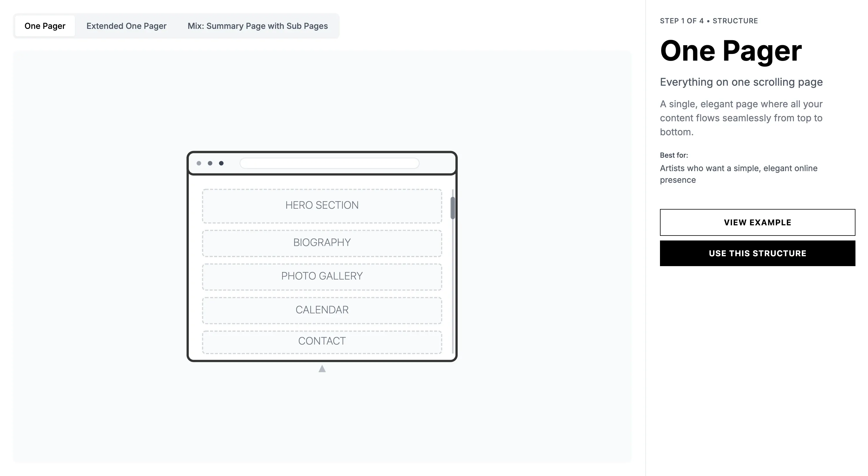The image size is (868, 476).
Task: Select the One Pager tab
Action: tap(45, 26)
